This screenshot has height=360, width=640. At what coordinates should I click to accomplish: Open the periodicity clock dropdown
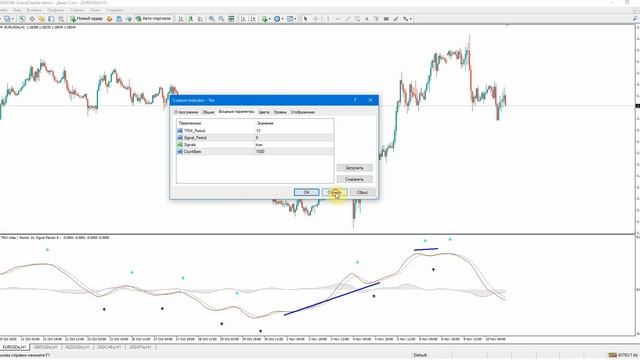point(278,19)
